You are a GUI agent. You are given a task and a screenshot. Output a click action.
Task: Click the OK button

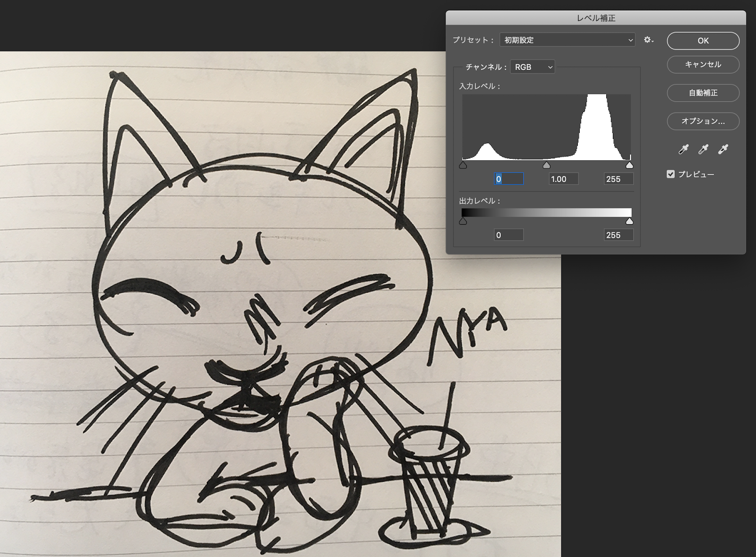[703, 41]
